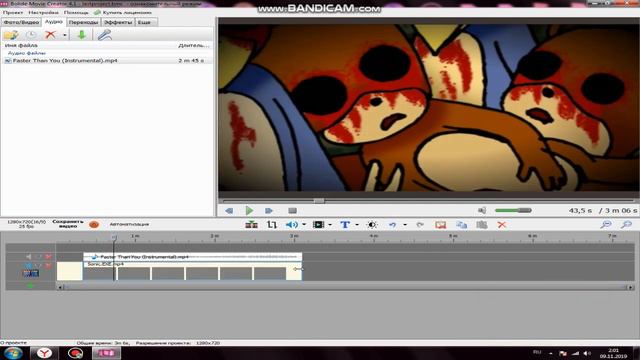640x360 pixels.
Task: Click the film strip icon on video track
Action: [x=31, y=273]
